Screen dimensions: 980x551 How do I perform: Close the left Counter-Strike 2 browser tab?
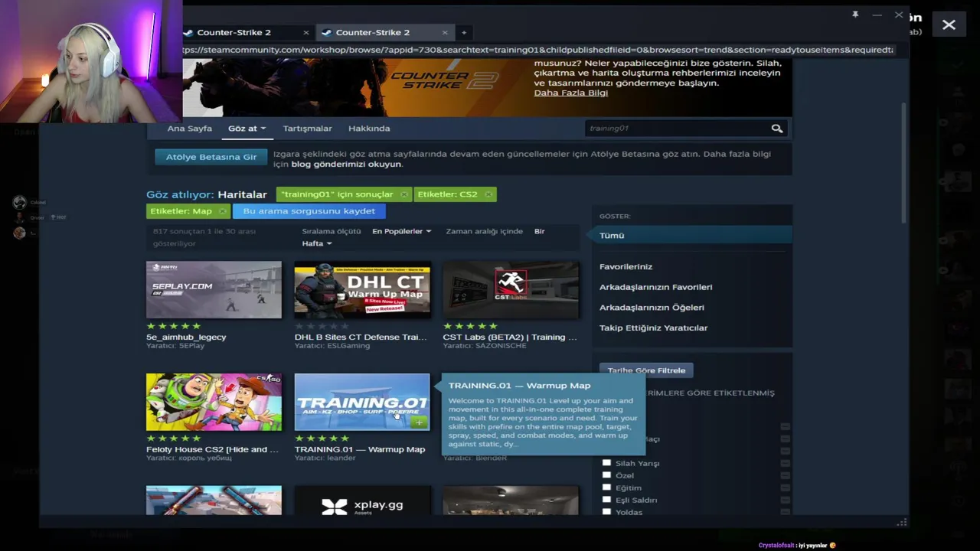306,32
